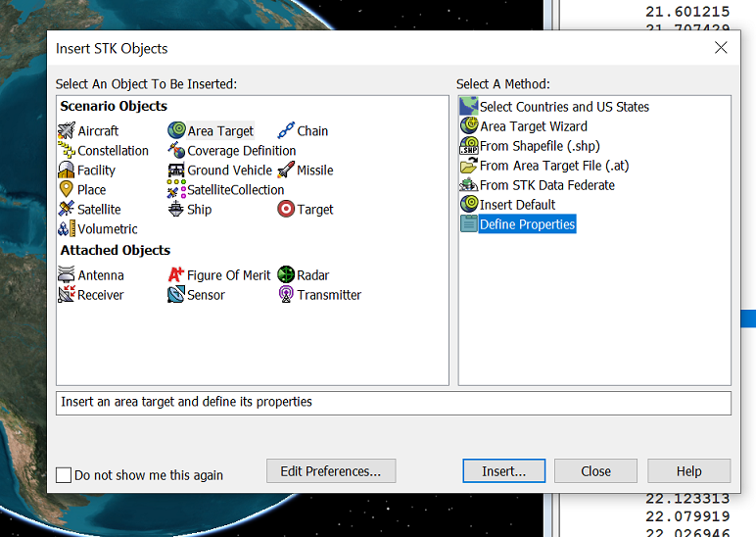Viewport: 756px width, 537px height.
Task: Select the Aircraft object icon
Action: [67, 130]
